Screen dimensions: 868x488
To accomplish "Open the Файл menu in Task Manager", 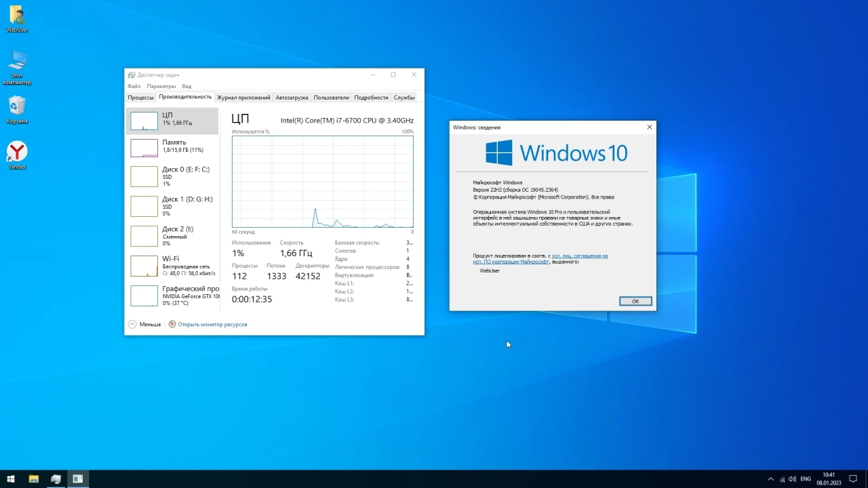I will point(134,86).
